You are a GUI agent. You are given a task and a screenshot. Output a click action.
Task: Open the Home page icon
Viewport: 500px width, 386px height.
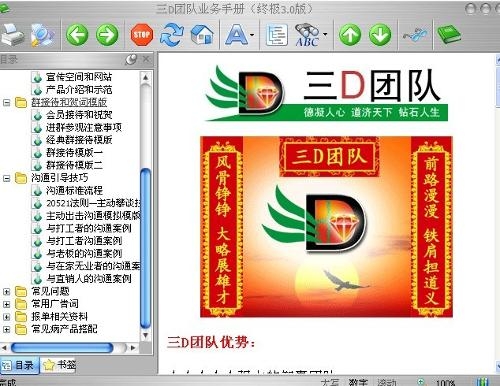pyautogui.click(x=202, y=35)
